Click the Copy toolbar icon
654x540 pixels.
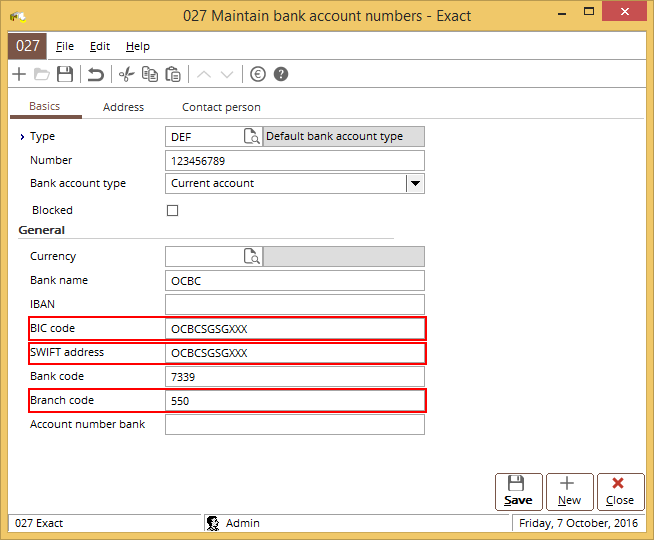[x=150, y=74]
